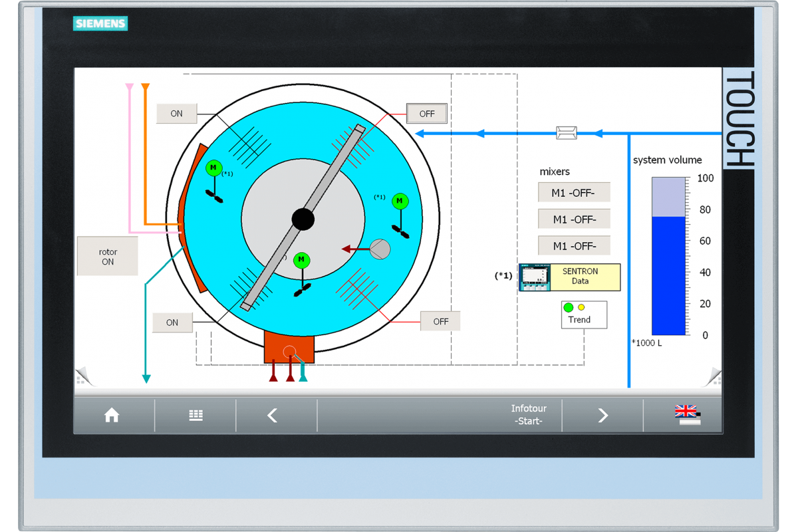This screenshot has height=532, width=798.
Task: Click the UK flag language icon
Action: click(x=687, y=414)
